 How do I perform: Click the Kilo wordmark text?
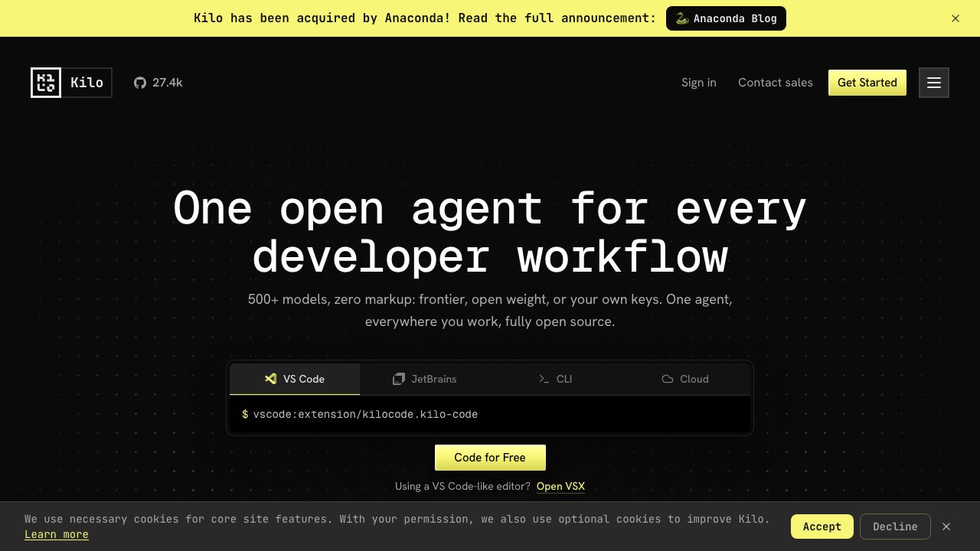[x=87, y=83]
